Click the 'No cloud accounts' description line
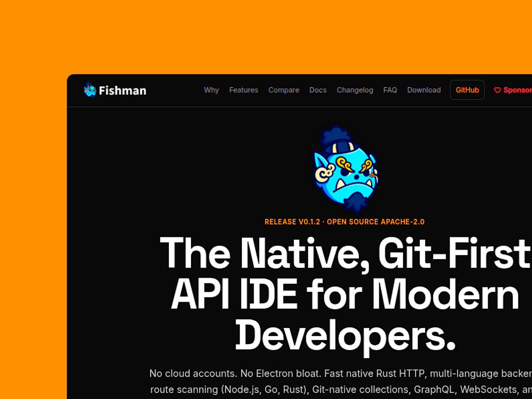532x399 pixels. [x=340, y=373]
